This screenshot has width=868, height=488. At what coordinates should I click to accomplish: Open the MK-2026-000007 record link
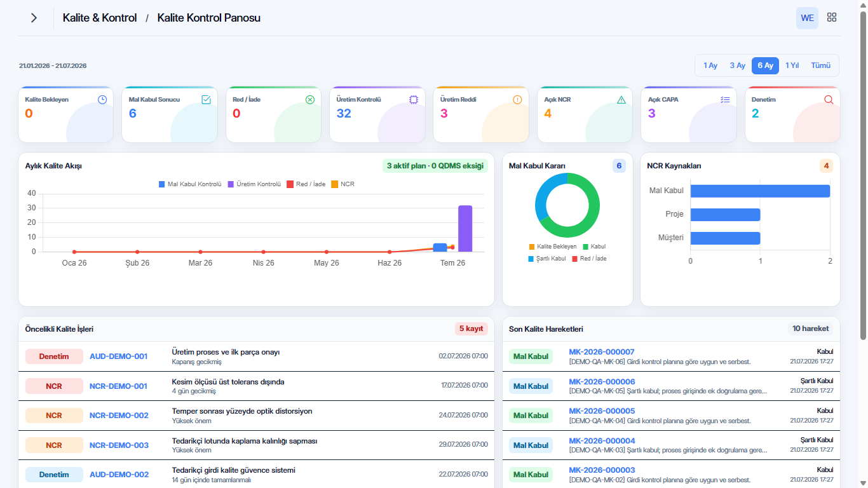(x=602, y=352)
